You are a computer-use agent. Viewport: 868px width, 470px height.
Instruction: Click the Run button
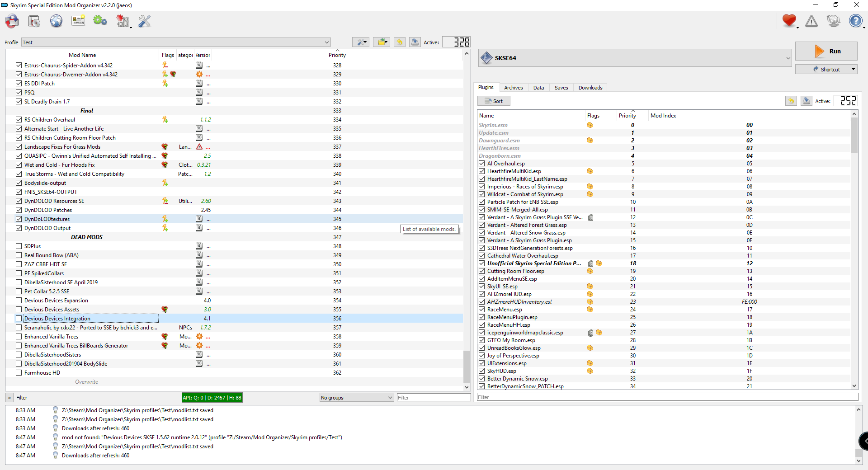click(826, 51)
